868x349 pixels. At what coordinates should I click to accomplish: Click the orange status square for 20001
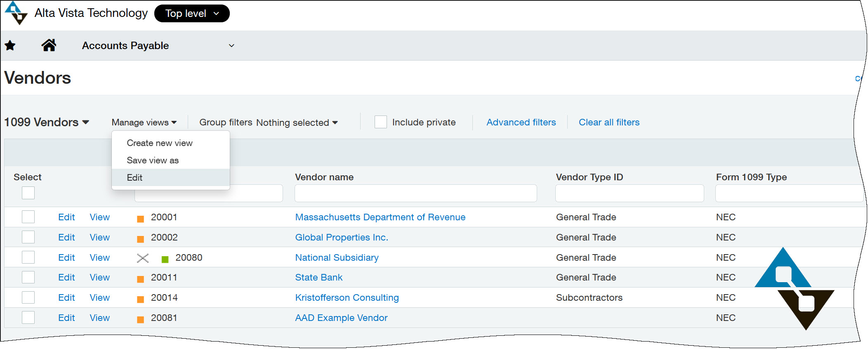pyautogui.click(x=141, y=219)
